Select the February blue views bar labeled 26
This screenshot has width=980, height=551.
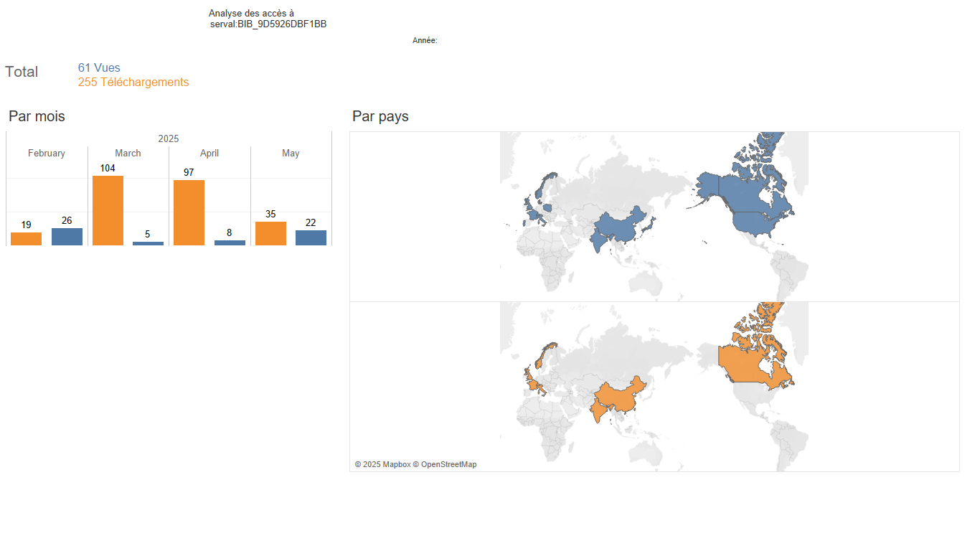tap(67, 237)
